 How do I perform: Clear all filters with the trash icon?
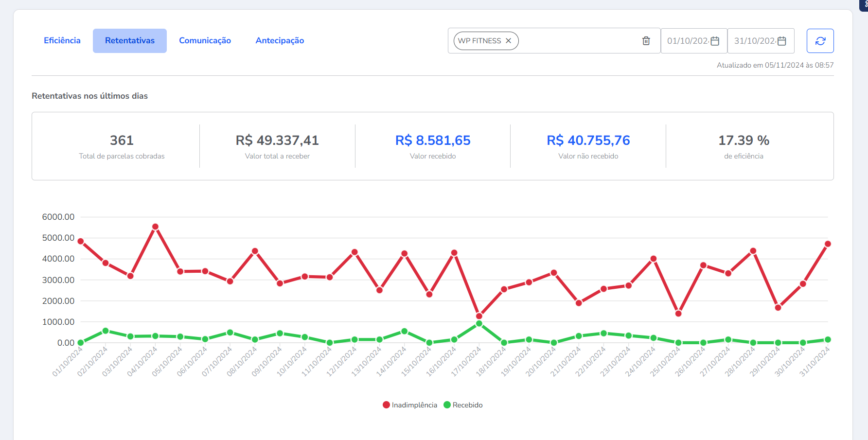point(646,41)
